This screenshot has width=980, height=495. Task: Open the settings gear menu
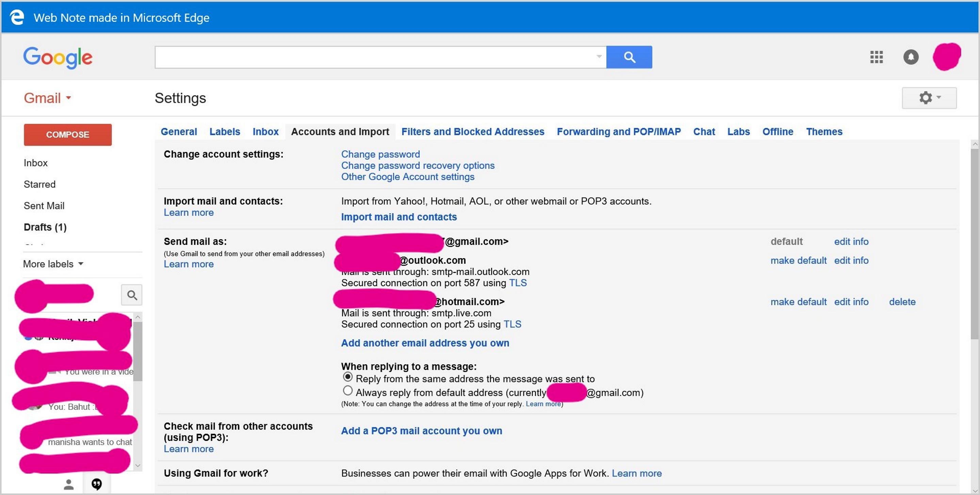(x=929, y=98)
